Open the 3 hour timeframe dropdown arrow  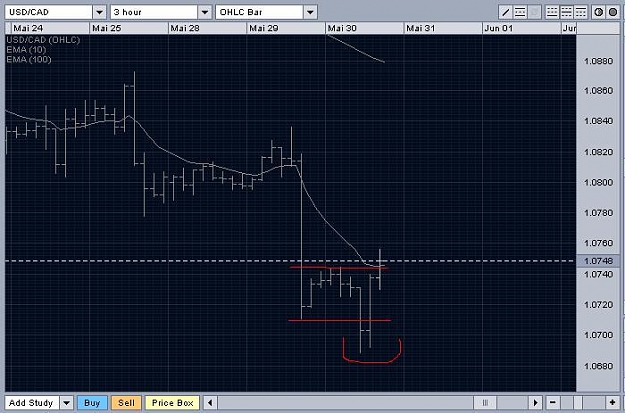click(x=204, y=12)
